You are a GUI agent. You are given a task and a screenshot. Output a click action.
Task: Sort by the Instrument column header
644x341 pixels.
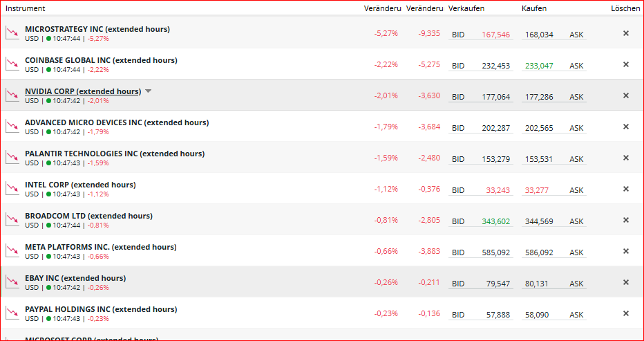click(x=26, y=8)
